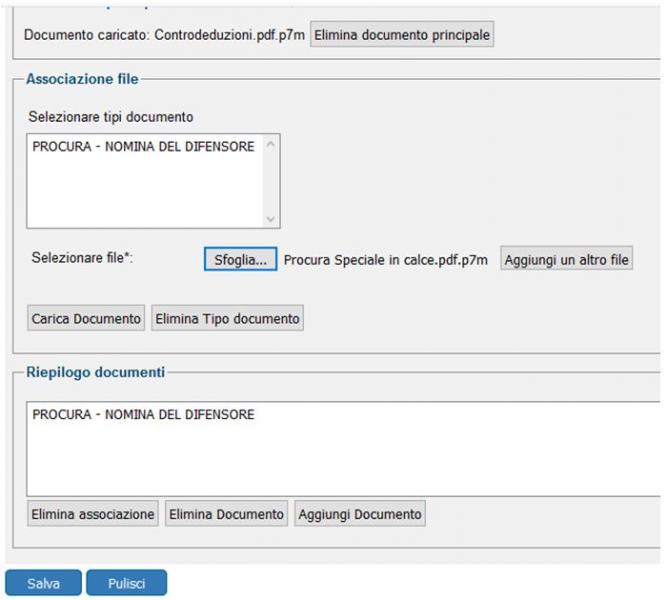The width and height of the screenshot is (667, 600).
Task: Click the Aggiungi Documento button
Action: (360, 514)
